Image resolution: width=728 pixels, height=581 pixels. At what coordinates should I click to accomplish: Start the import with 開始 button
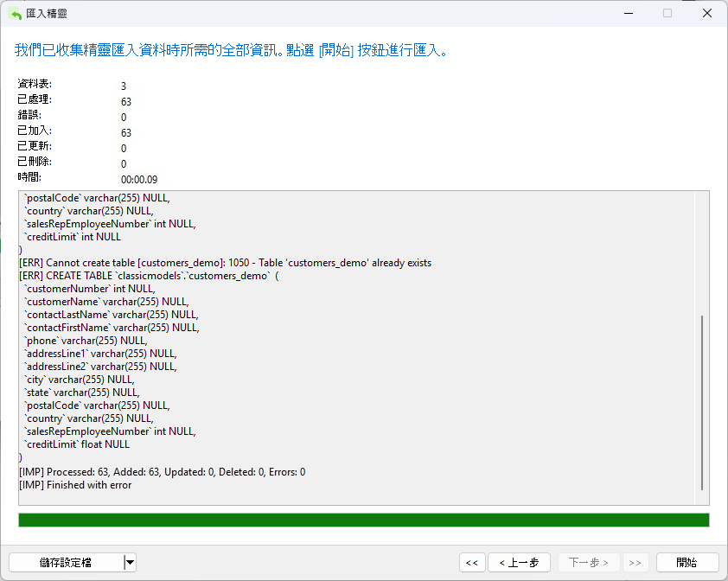tap(687, 563)
